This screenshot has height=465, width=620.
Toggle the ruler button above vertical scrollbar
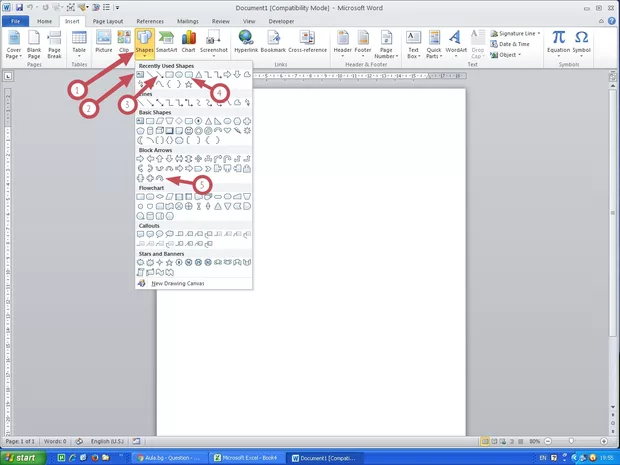coord(612,77)
